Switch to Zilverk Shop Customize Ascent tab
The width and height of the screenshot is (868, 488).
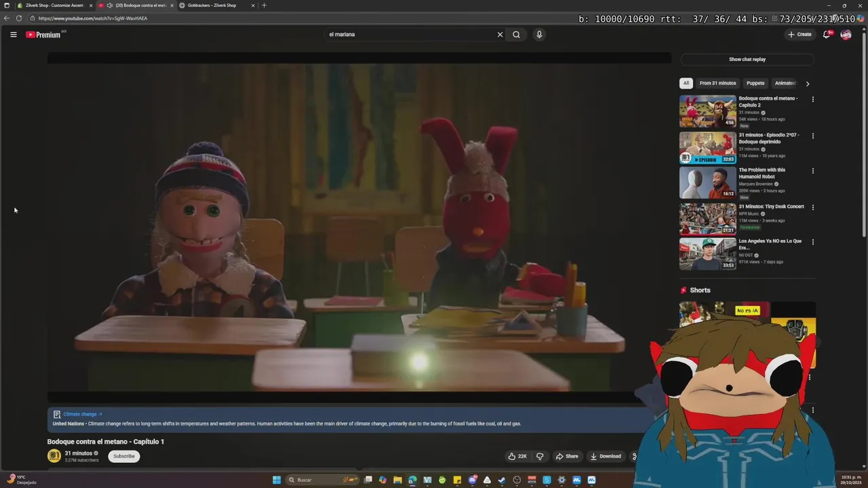click(x=54, y=5)
